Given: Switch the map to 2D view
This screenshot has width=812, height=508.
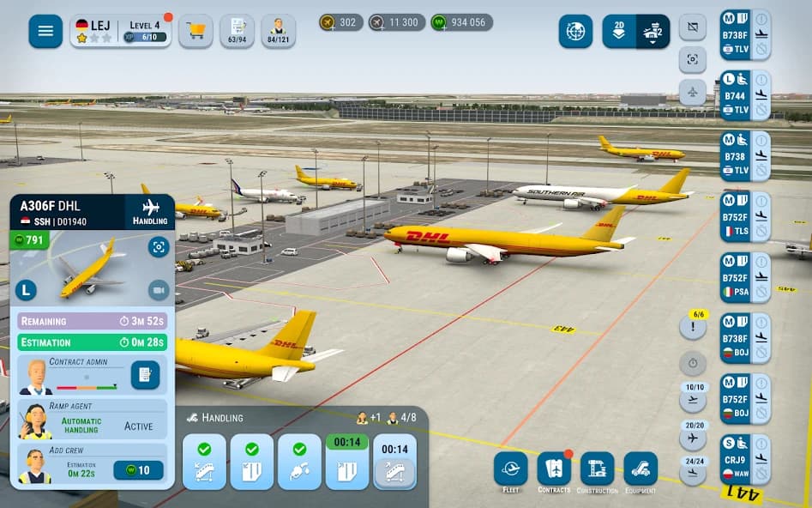Looking at the screenshot, I should (x=618, y=32).
